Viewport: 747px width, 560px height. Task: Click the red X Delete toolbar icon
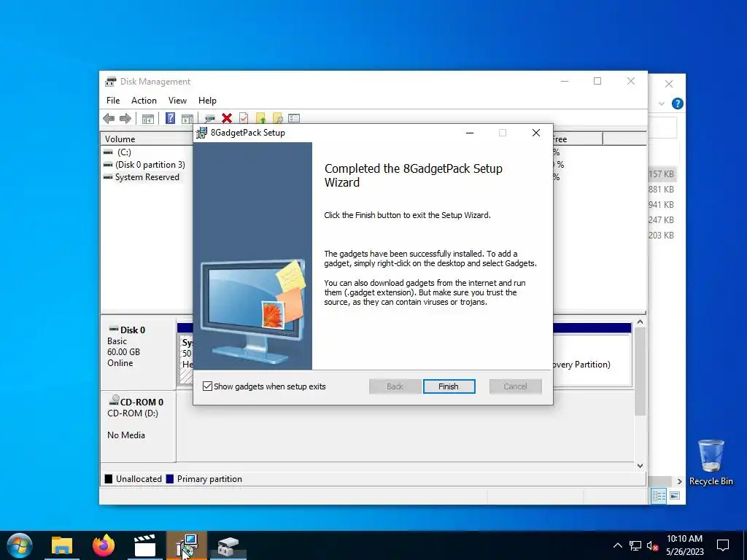[227, 119]
